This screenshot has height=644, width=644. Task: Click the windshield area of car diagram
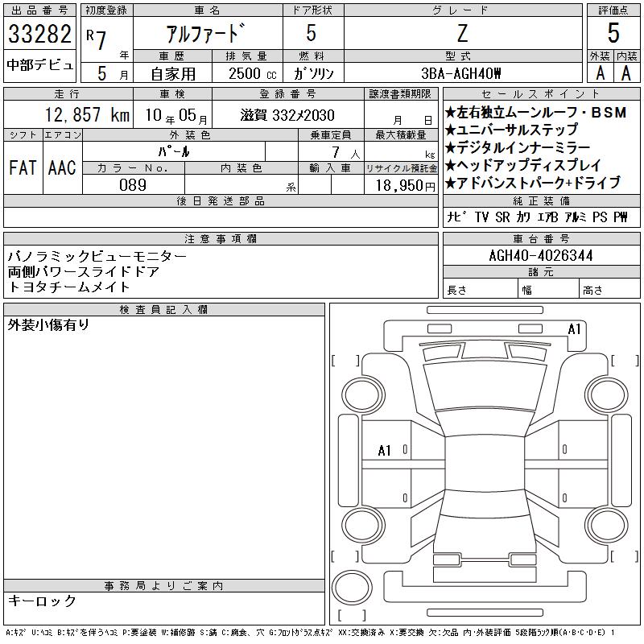click(x=485, y=387)
